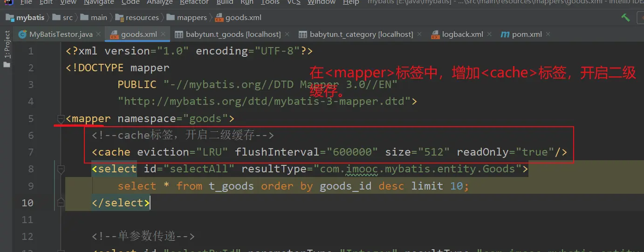Open the Build menu
This screenshot has width=644, height=252.
(225, 2)
